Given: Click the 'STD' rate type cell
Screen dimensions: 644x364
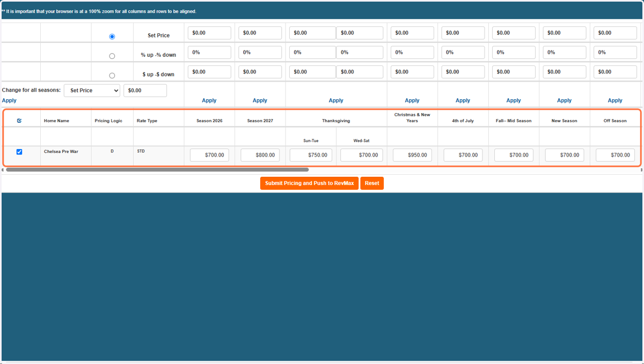Looking at the screenshot, I should 141,151.
